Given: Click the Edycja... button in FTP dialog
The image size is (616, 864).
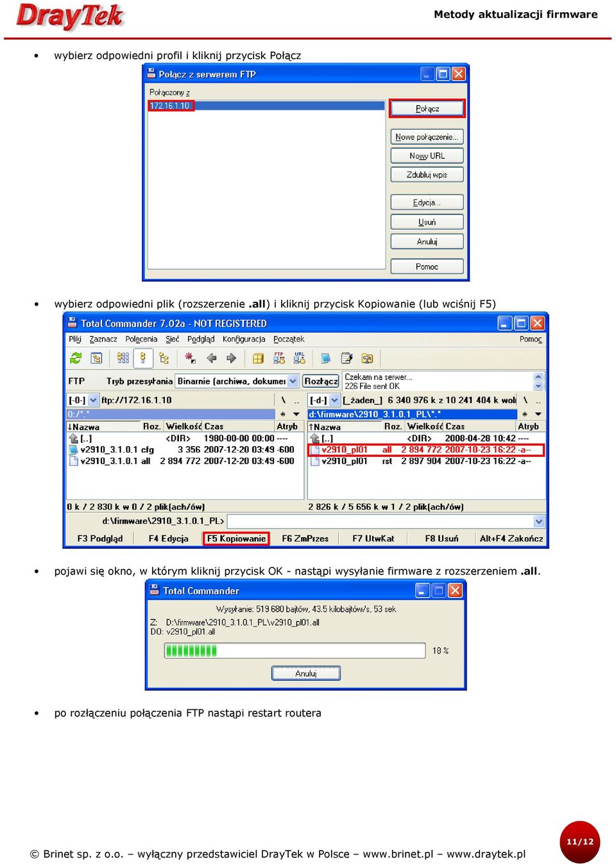Looking at the screenshot, I should tap(427, 202).
